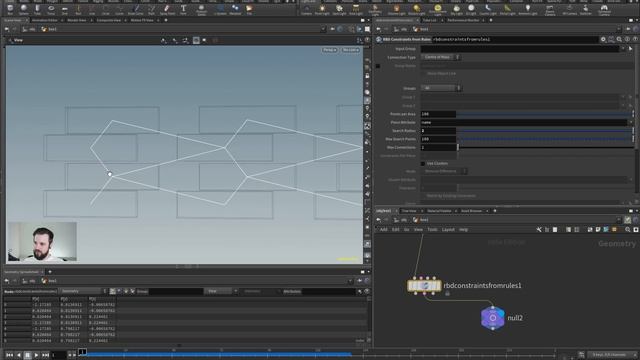
Task: Open the spreadsheet Geometry type dropdown
Action: [x=84, y=291]
